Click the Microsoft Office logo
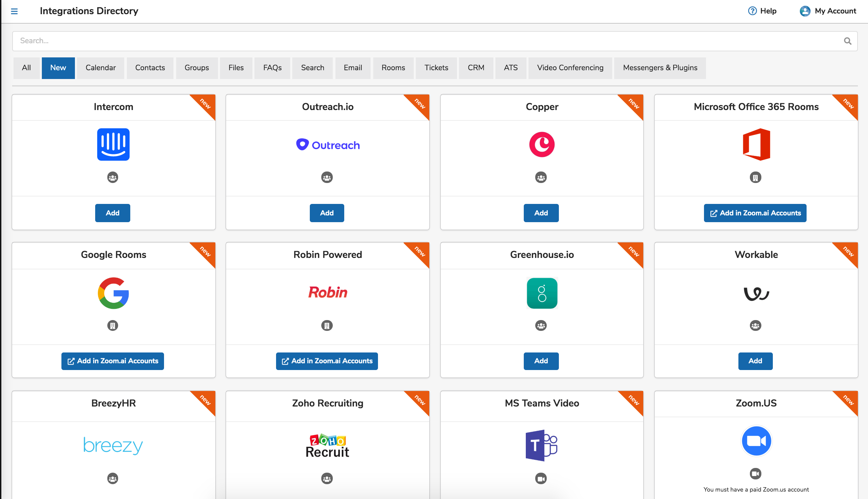Screen dimensions: 868x499 [x=756, y=144]
